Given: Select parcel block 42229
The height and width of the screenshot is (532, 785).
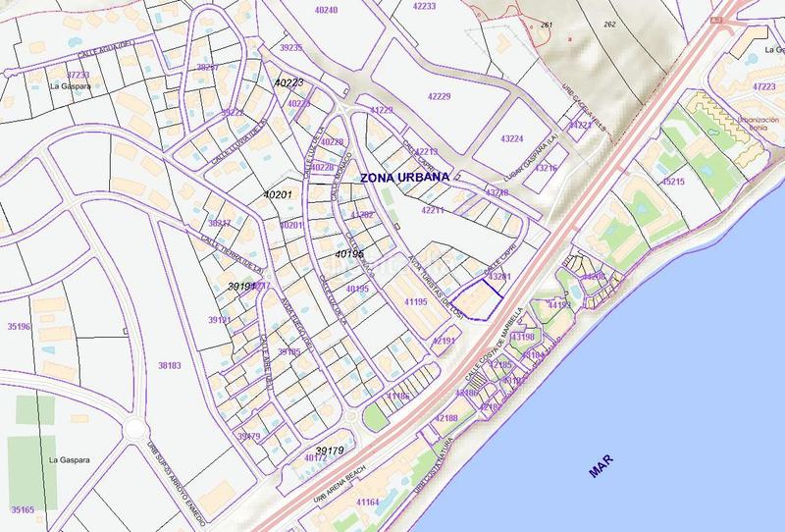Looking at the screenshot, I should 439,96.
